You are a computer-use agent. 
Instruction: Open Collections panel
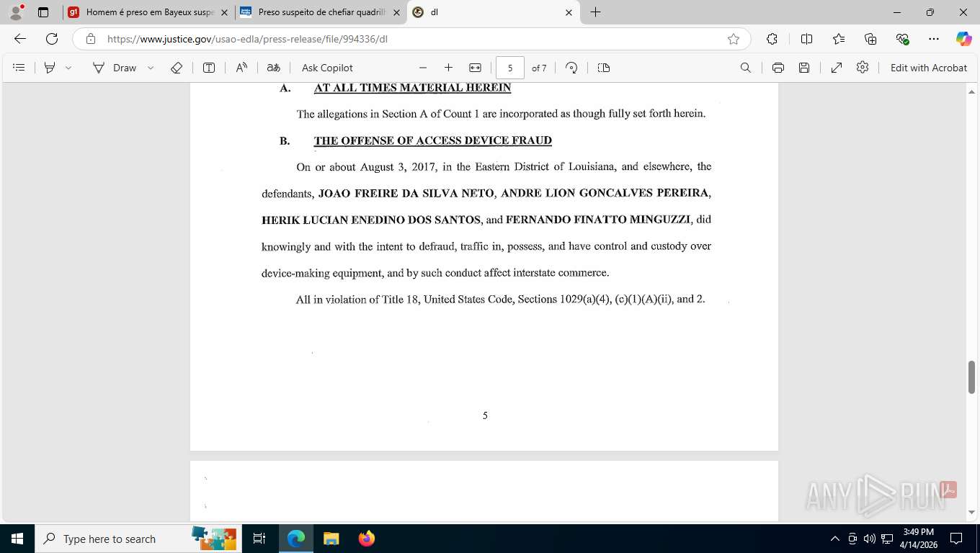870,39
